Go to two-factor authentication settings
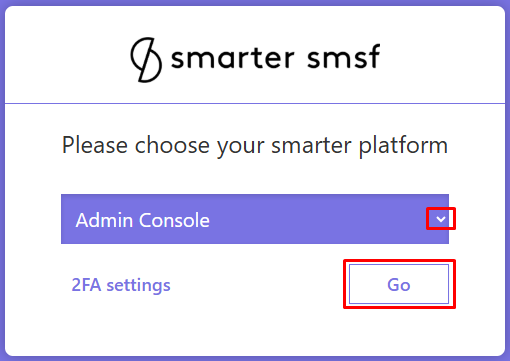This screenshot has height=361, width=510. tap(121, 285)
